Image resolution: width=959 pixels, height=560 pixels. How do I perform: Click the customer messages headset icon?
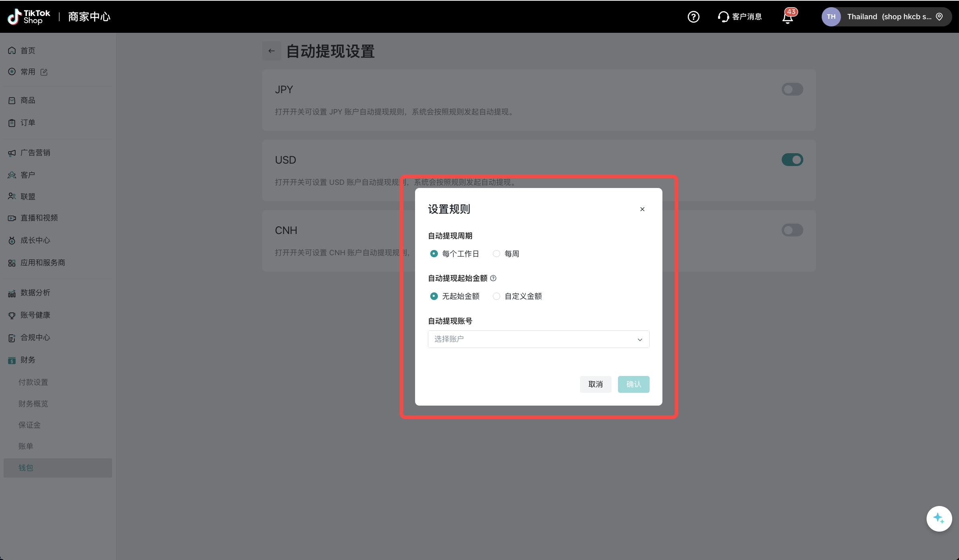[x=723, y=17]
